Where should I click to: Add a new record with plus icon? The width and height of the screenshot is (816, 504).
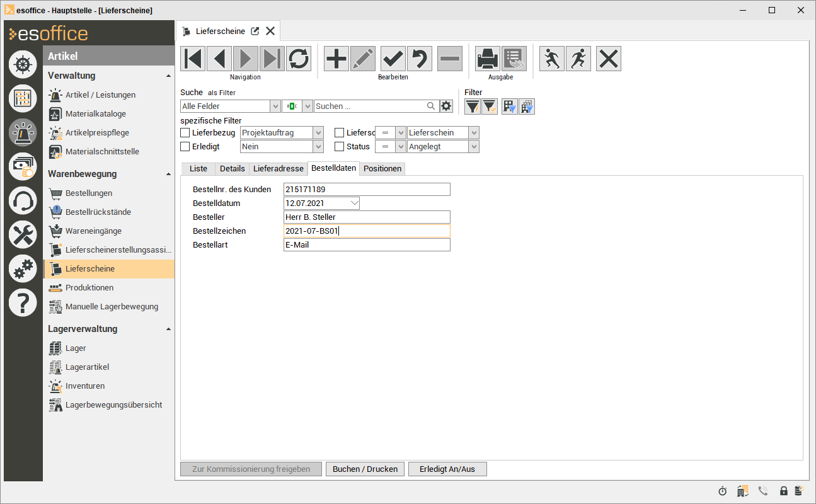(x=336, y=59)
